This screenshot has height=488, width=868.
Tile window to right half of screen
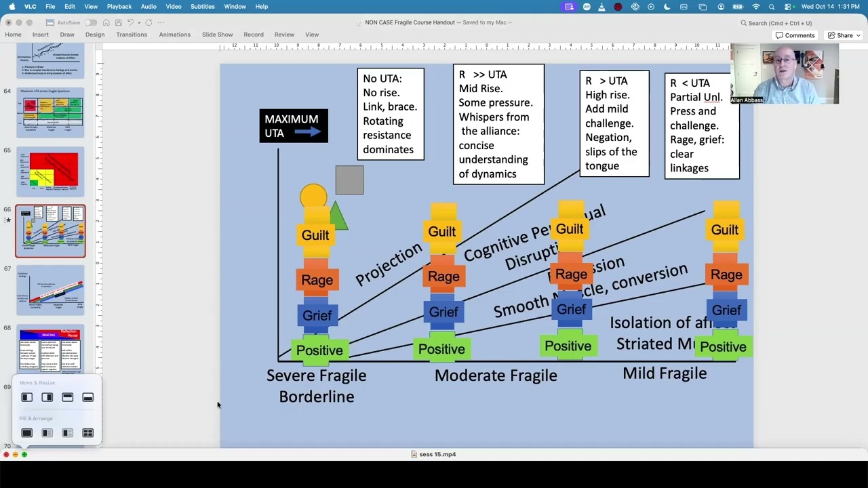click(47, 397)
